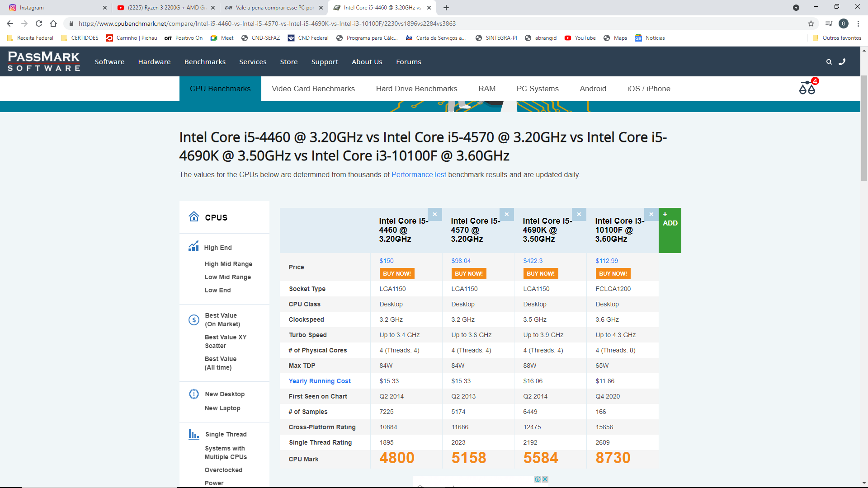This screenshot has height=488, width=868.
Task: Open Best Value XY Scatter link
Action: pos(226,341)
